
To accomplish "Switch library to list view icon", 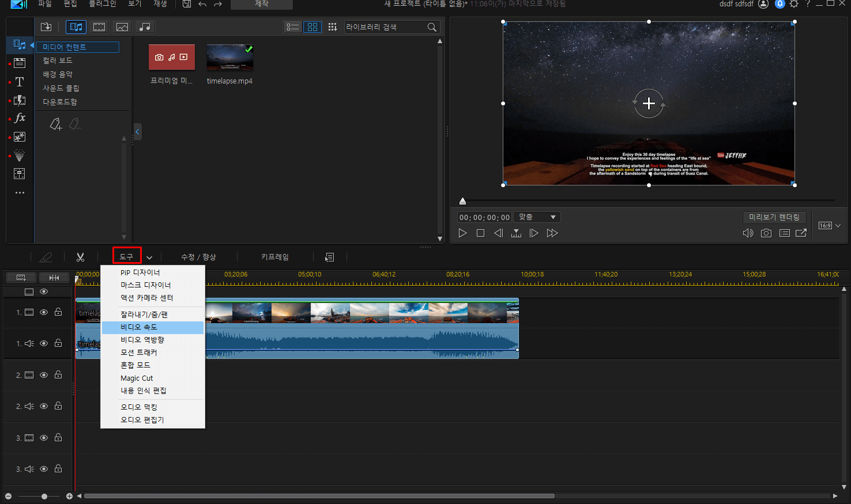I will (x=293, y=27).
